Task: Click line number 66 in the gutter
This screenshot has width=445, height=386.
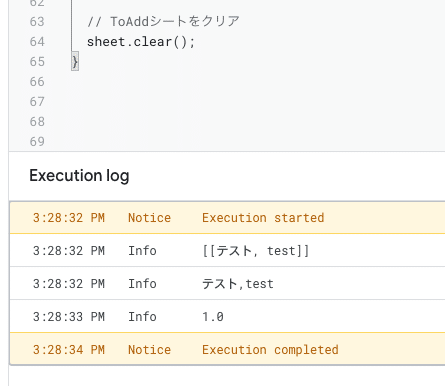Action: (37, 82)
